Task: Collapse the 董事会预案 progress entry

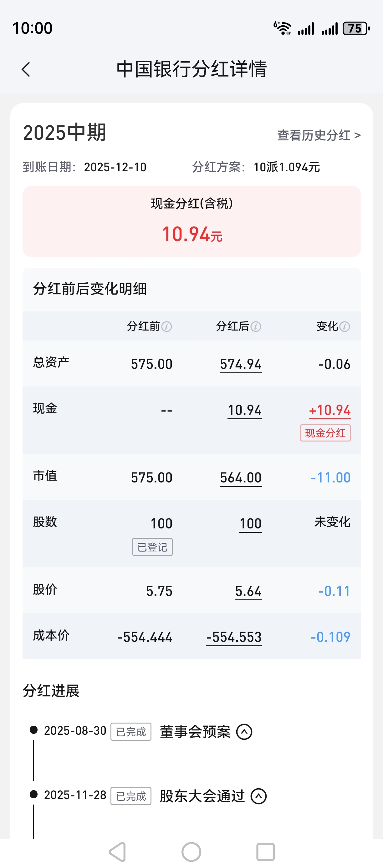Action: coord(244,732)
